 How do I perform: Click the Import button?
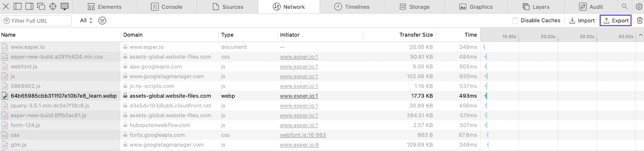click(582, 20)
